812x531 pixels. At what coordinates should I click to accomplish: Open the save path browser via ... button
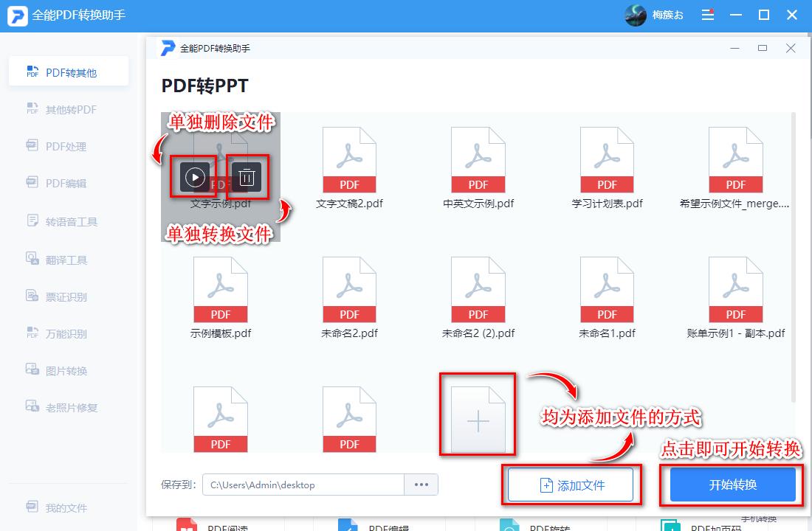coord(421,484)
